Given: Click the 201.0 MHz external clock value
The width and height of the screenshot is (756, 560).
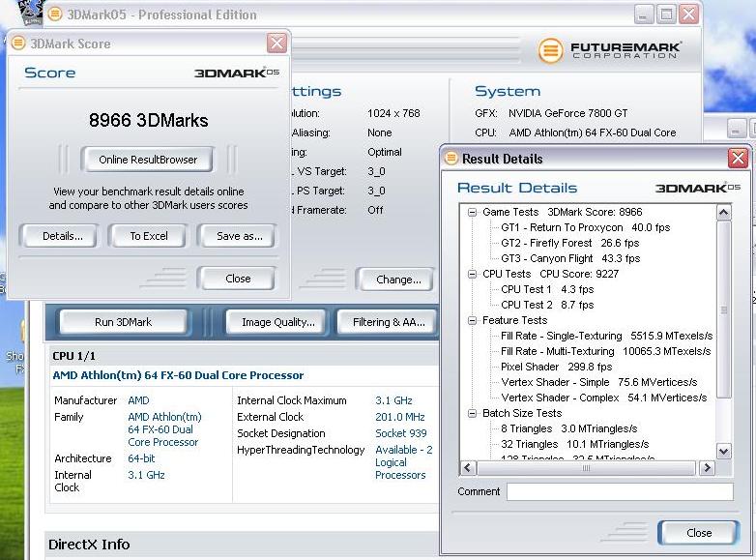Looking at the screenshot, I should (399, 417).
